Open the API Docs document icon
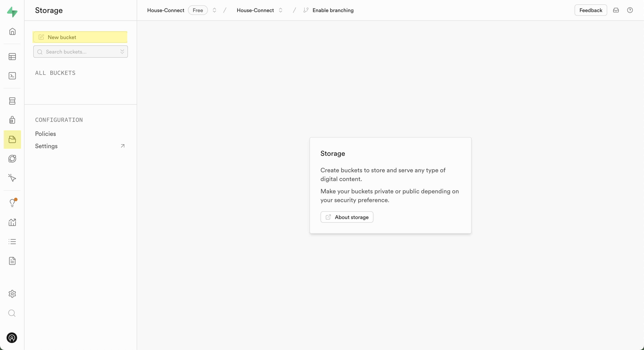This screenshot has width=644, height=350. click(x=12, y=261)
